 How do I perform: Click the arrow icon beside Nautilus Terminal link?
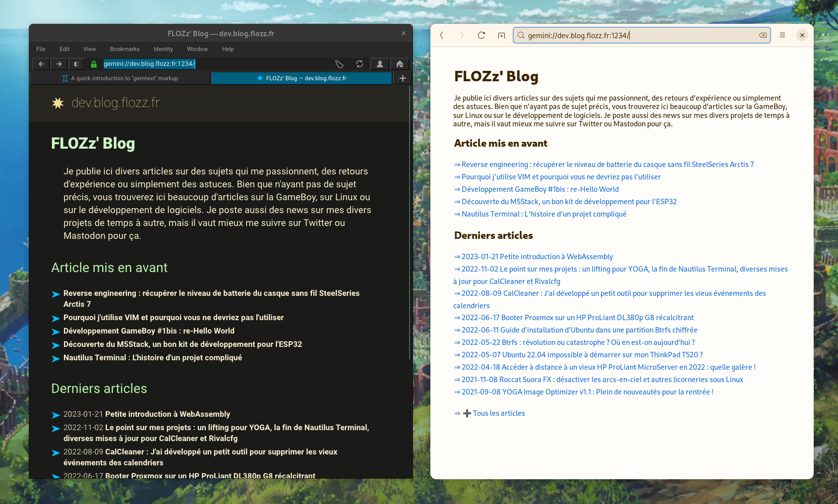click(56, 359)
